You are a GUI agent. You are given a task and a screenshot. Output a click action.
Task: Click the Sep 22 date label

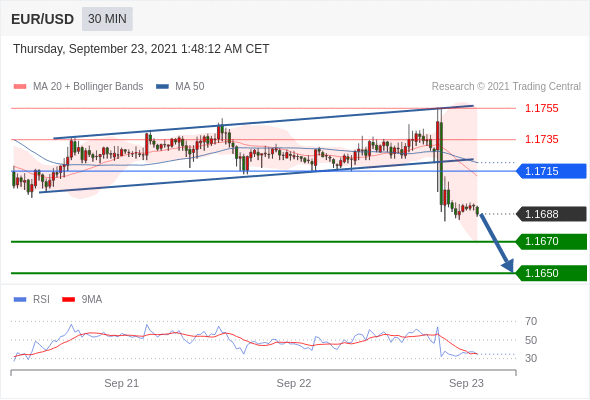294,383
